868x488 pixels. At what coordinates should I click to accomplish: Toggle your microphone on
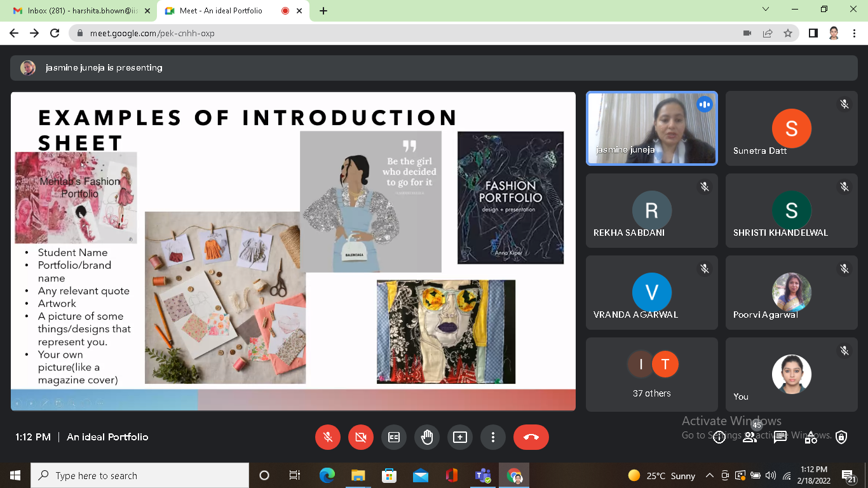(x=328, y=437)
